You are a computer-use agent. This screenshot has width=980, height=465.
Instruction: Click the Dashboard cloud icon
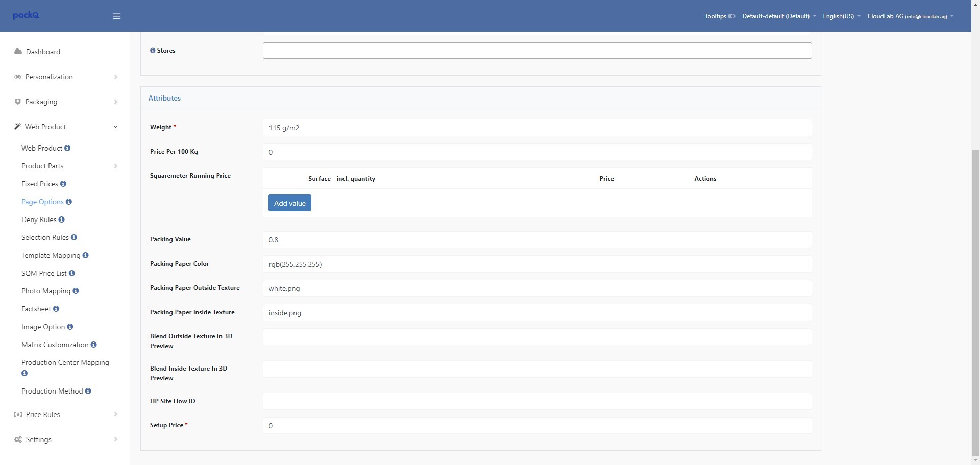[18, 52]
